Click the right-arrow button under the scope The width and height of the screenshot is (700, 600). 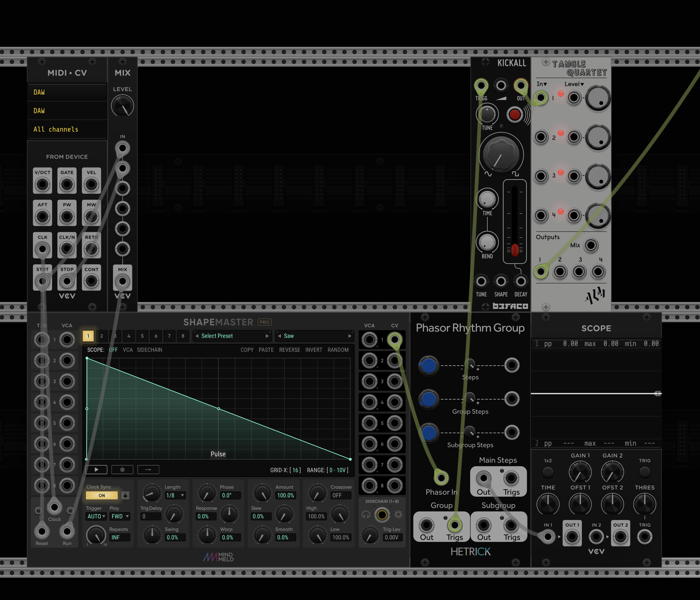click(x=148, y=470)
